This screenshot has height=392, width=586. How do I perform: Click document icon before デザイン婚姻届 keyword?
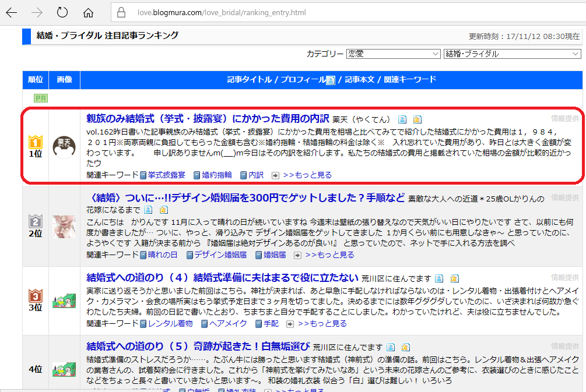[x=190, y=255]
